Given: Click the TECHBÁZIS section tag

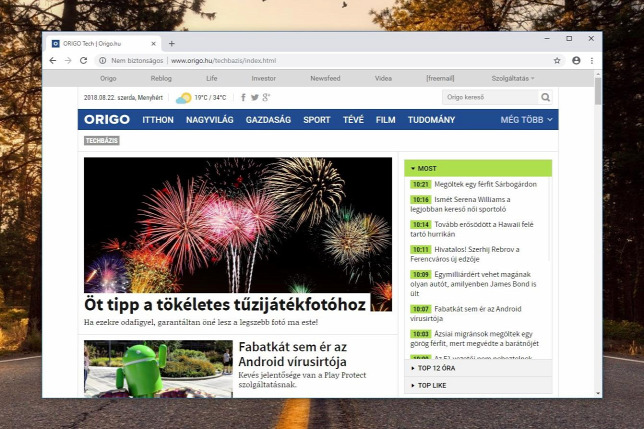Looking at the screenshot, I should coord(101,141).
